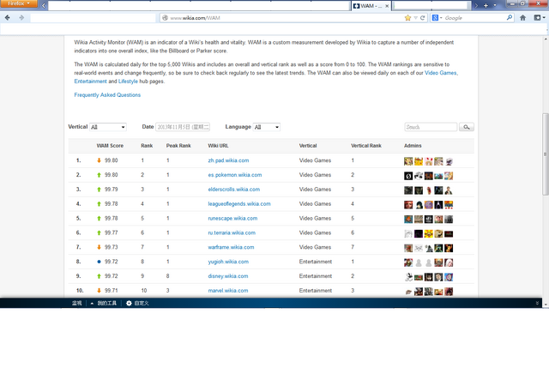Open Frequently Asked Questions link

[x=107, y=95]
